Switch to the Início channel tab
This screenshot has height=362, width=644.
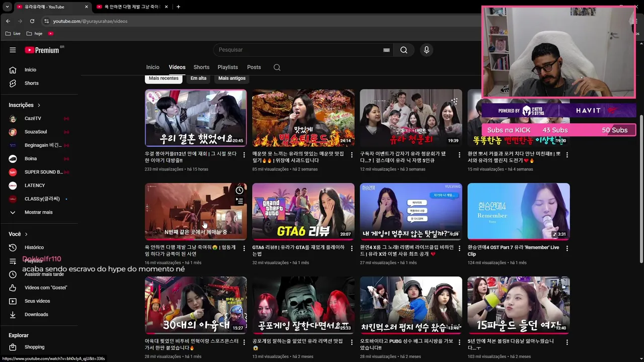[152, 67]
